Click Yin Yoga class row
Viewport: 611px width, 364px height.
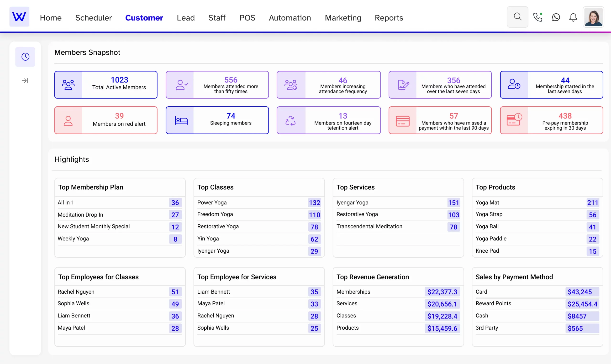pyautogui.click(x=259, y=239)
